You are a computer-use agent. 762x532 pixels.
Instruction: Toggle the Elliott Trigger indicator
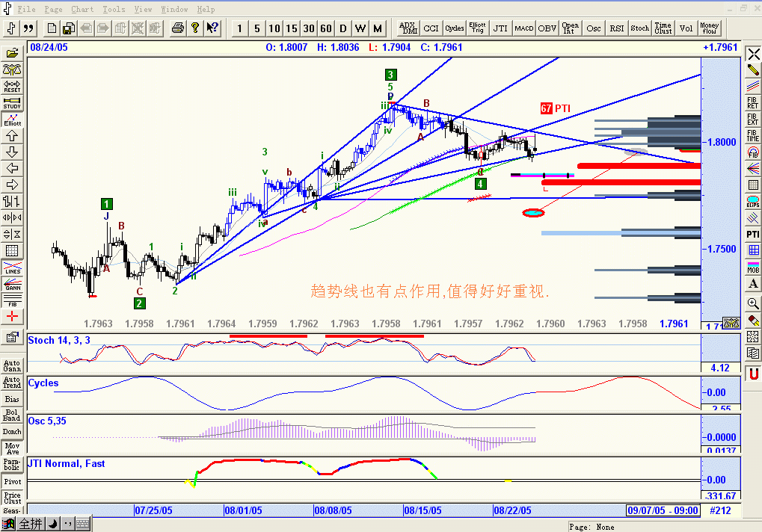477,28
